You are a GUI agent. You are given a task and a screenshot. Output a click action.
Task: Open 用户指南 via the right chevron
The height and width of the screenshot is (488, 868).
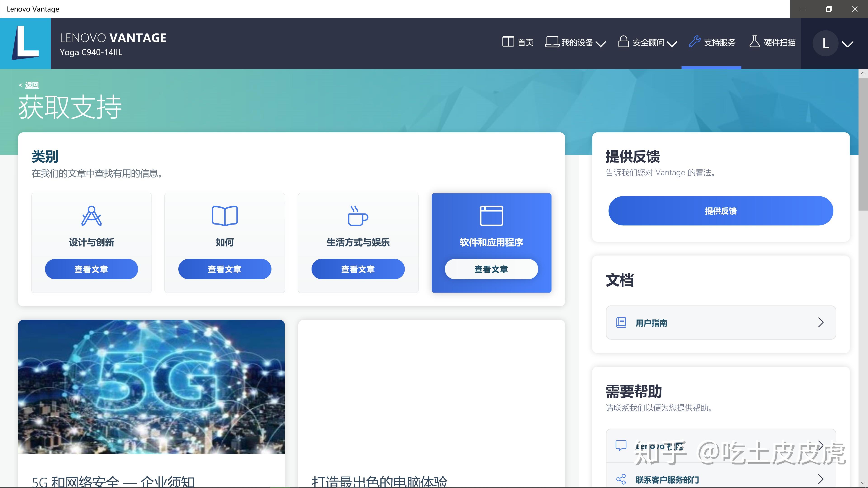click(x=821, y=323)
